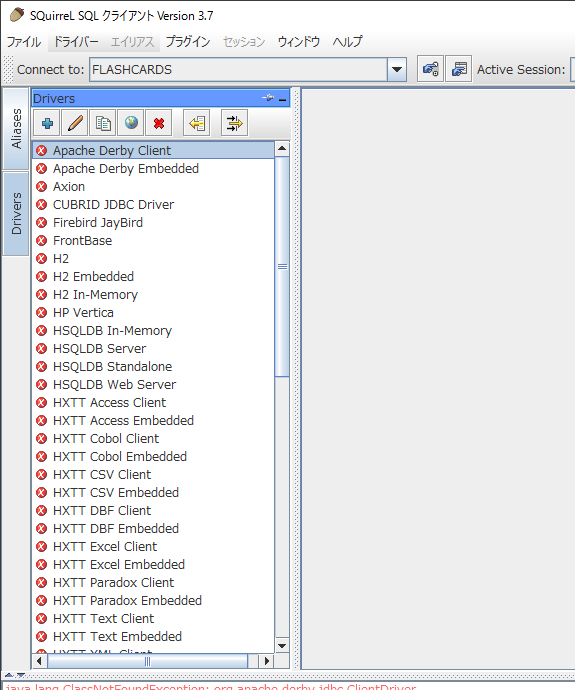Select the CUBRID JDBC Driver entry

[x=154, y=205]
